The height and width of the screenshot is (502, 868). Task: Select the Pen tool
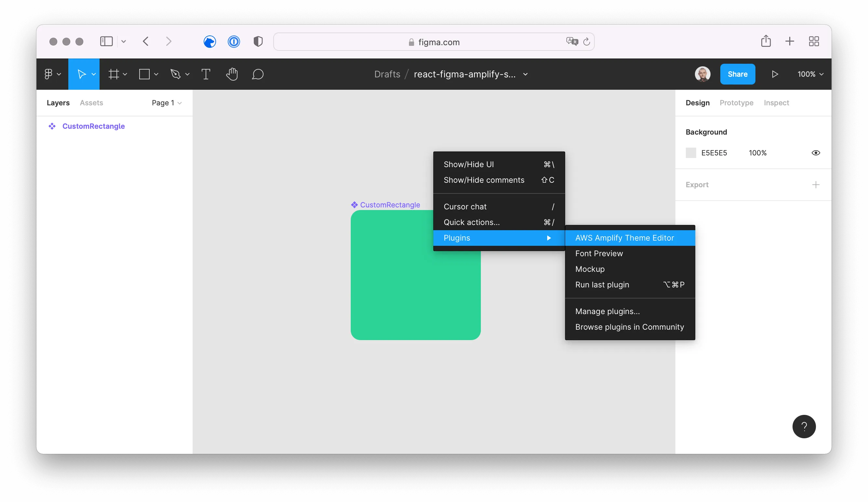click(x=176, y=74)
